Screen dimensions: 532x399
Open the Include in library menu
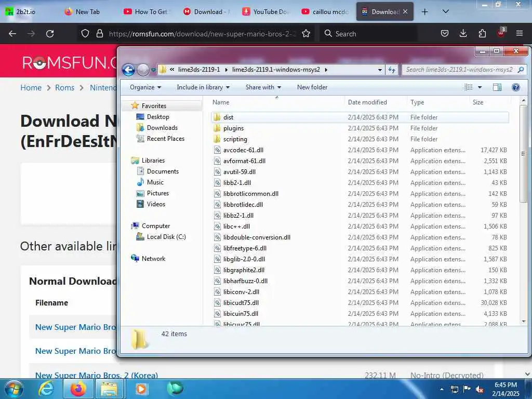pos(203,87)
